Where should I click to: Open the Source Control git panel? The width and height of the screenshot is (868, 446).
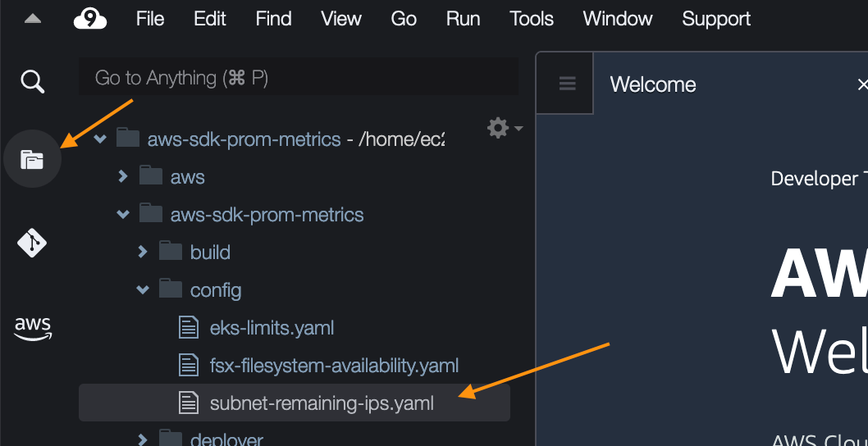point(32,243)
